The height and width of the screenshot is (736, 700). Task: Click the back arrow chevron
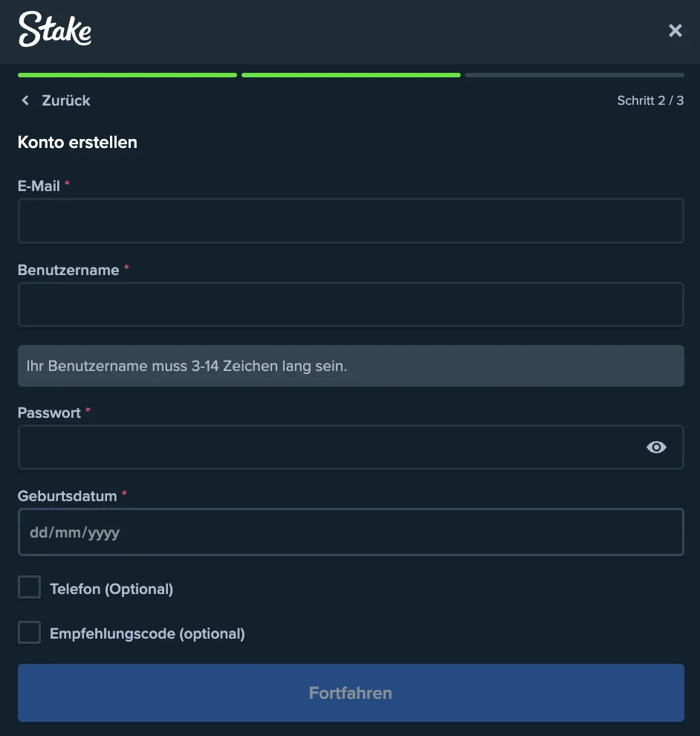(x=25, y=100)
